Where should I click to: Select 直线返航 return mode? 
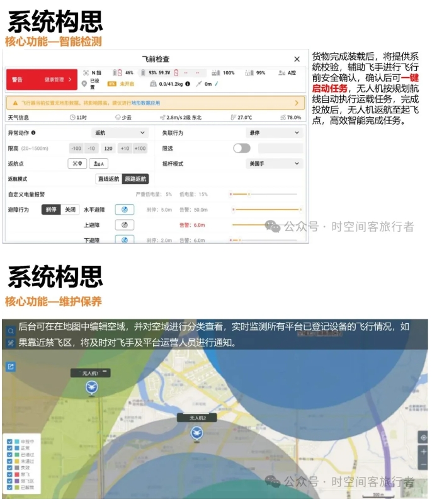[108, 179]
